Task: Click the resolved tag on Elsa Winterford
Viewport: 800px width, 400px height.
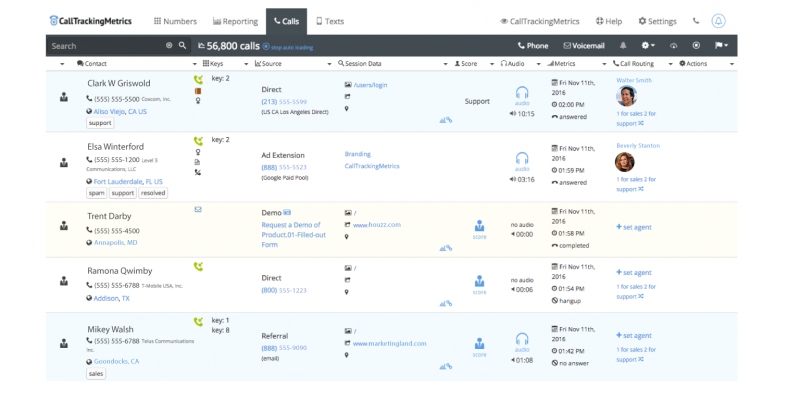Action: tap(153, 193)
